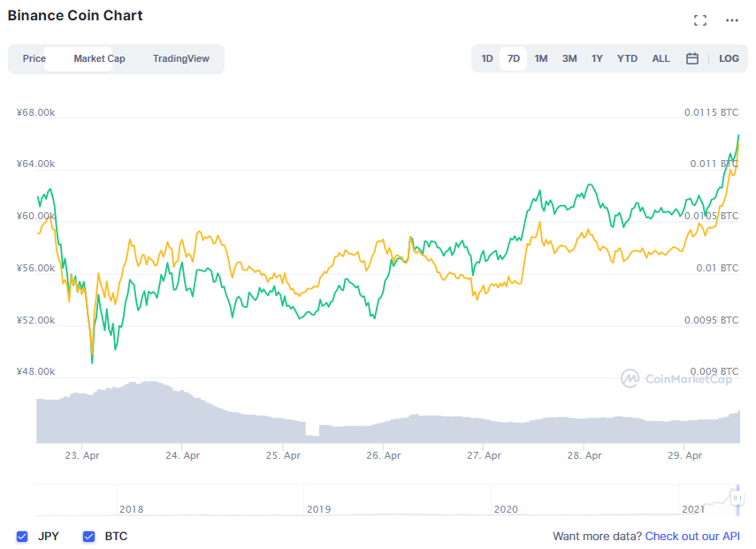Open the fullscreen chart view icon
Screen dimensions: 756x549
pos(700,20)
